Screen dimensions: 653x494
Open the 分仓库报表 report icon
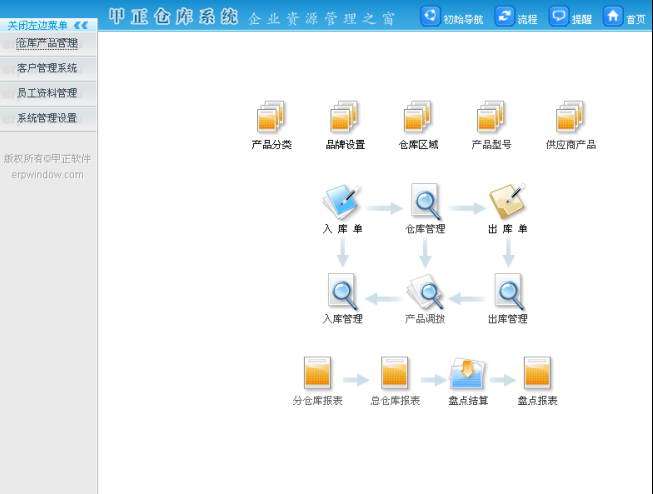(317, 374)
